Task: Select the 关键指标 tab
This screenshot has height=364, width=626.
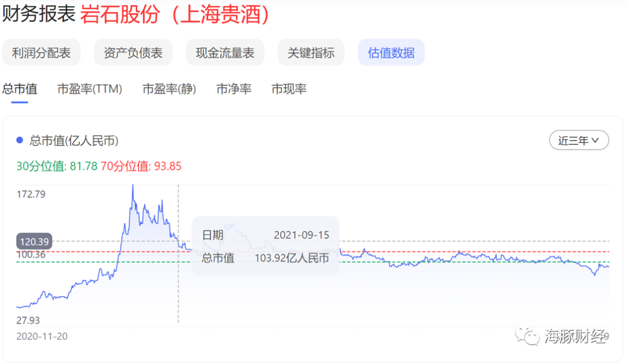Action: [x=311, y=53]
